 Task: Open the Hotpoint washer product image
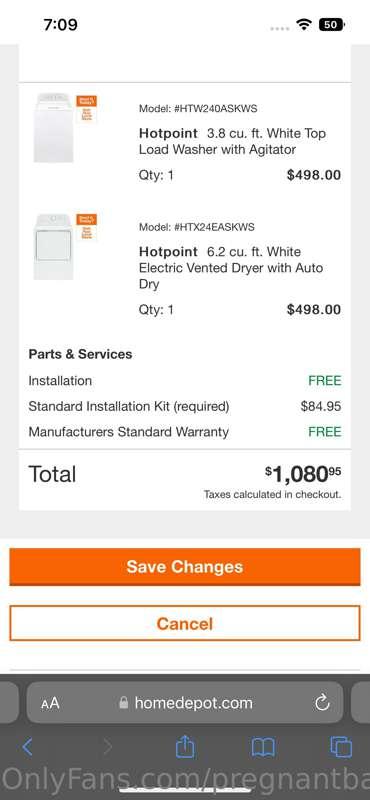tap(54, 128)
